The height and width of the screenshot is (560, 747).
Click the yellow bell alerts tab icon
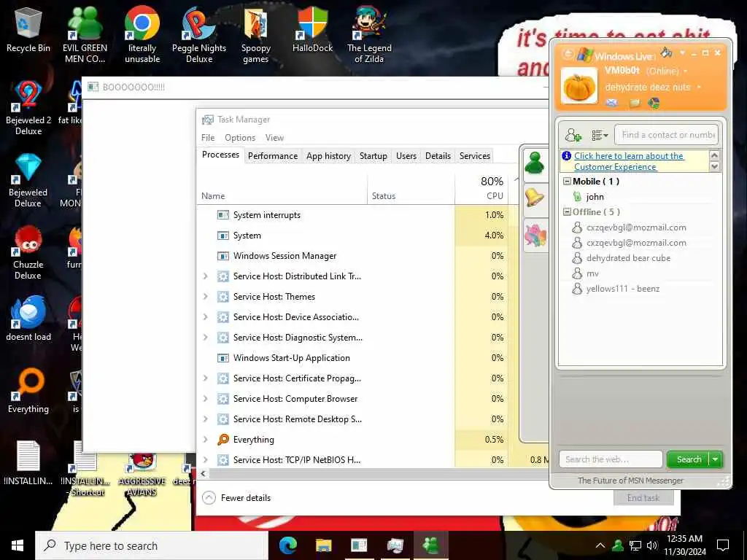click(535, 197)
